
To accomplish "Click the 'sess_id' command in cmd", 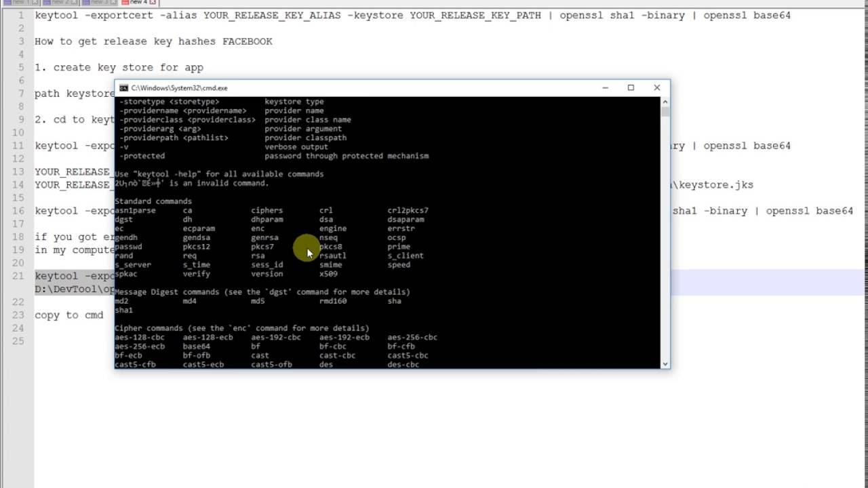I will [267, 264].
